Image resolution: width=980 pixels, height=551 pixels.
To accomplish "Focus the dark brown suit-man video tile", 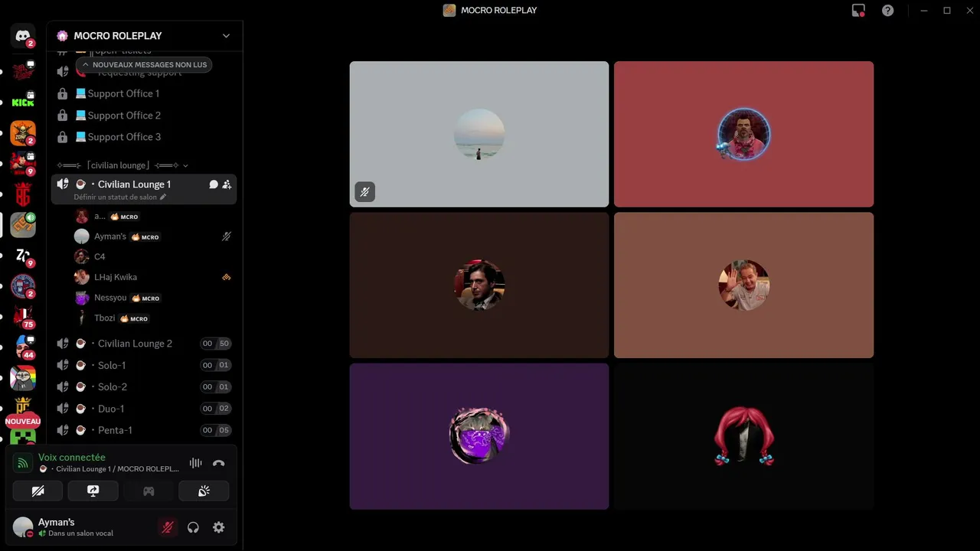I will [x=479, y=285].
